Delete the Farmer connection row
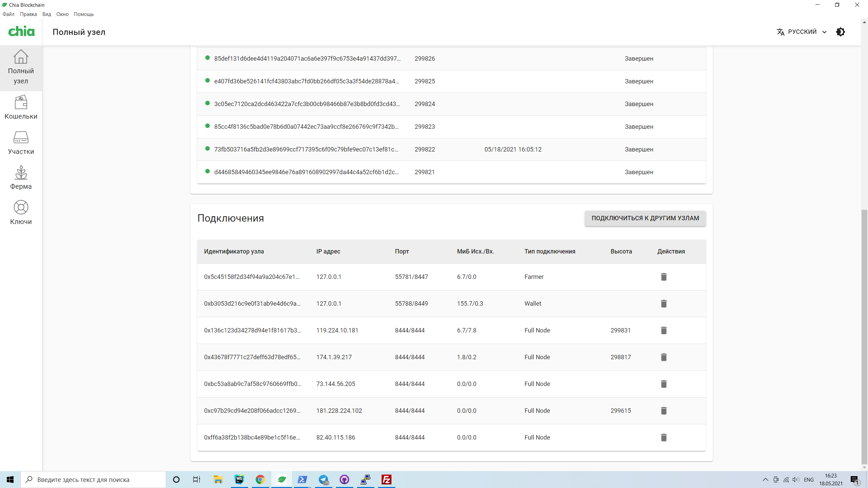This screenshot has height=488, width=868. 664,277
